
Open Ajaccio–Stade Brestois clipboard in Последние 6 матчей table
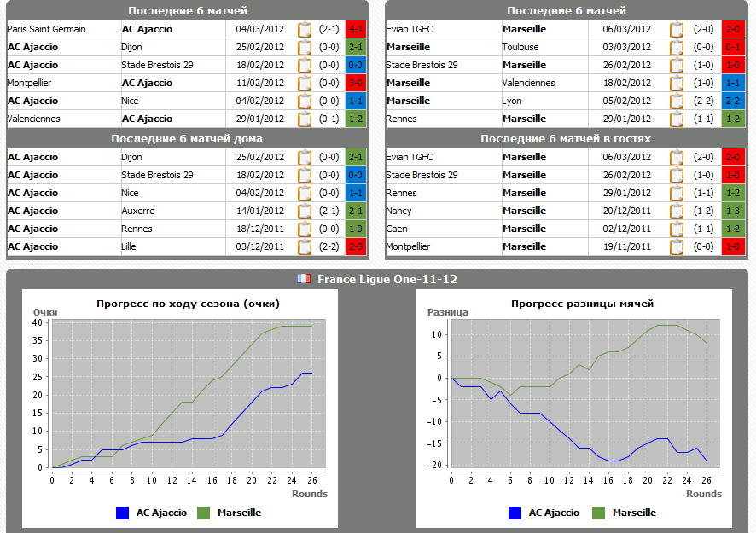point(305,65)
